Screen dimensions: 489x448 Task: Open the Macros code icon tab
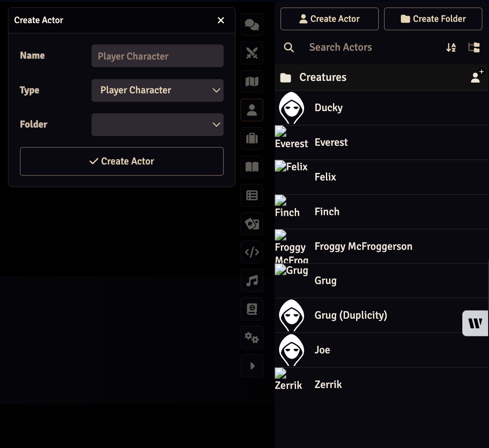coord(252,252)
